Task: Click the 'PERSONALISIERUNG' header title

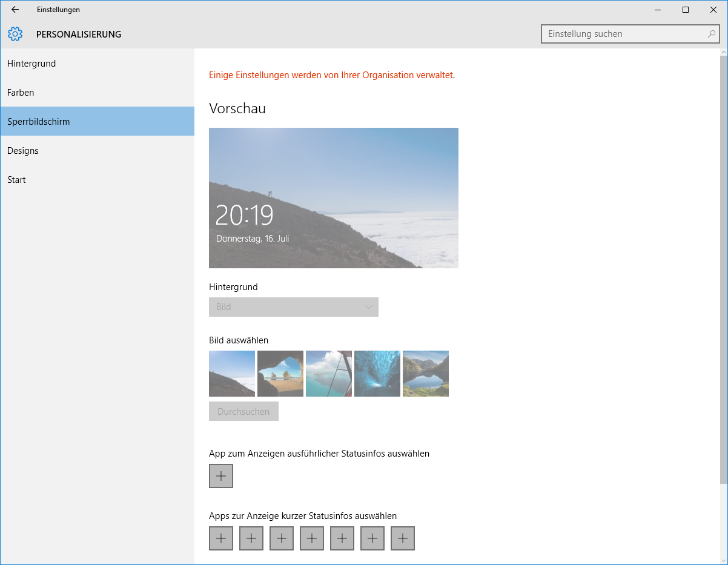Action: pyautogui.click(x=79, y=35)
